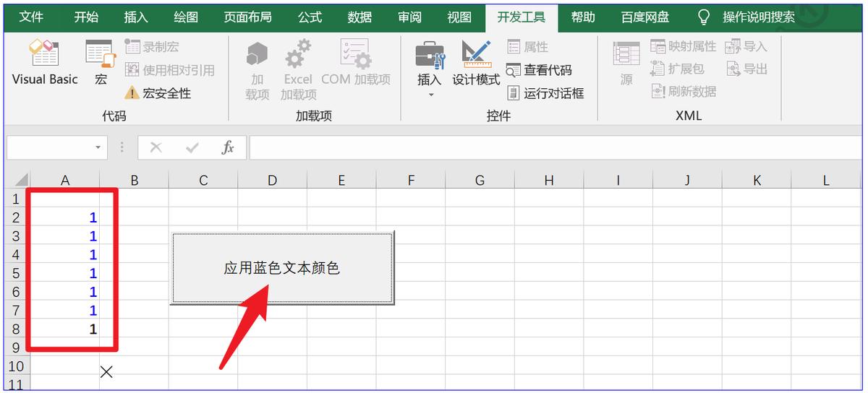Switch to the 插入 ribbon tab
The image size is (868, 393).
(x=136, y=17)
